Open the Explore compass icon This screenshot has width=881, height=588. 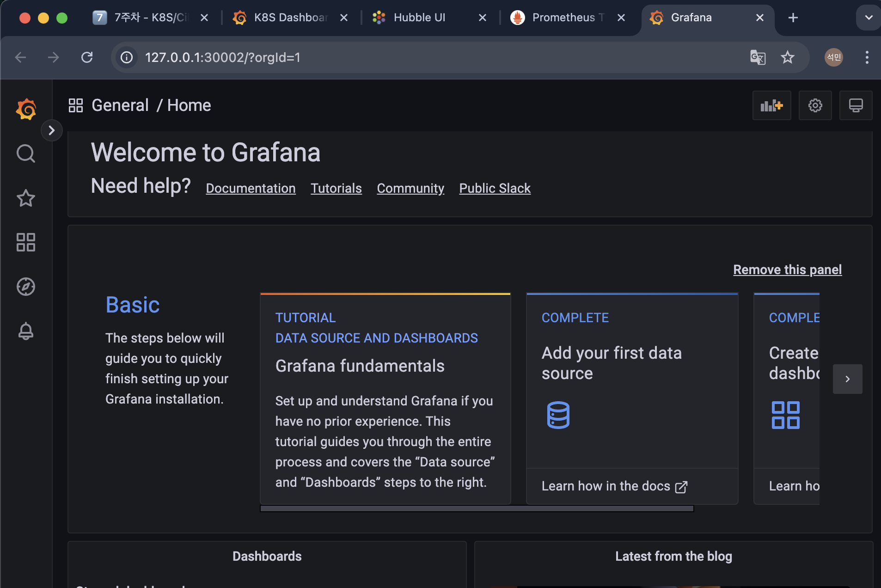[x=26, y=287]
